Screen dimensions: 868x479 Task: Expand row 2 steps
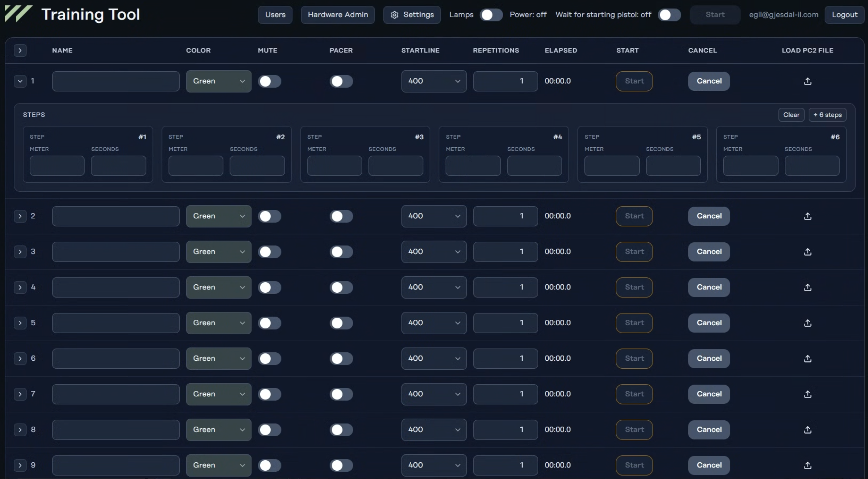(x=20, y=216)
